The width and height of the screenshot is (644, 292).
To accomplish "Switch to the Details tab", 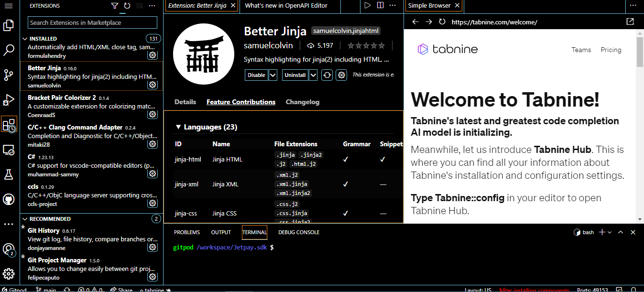I will tap(185, 102).
